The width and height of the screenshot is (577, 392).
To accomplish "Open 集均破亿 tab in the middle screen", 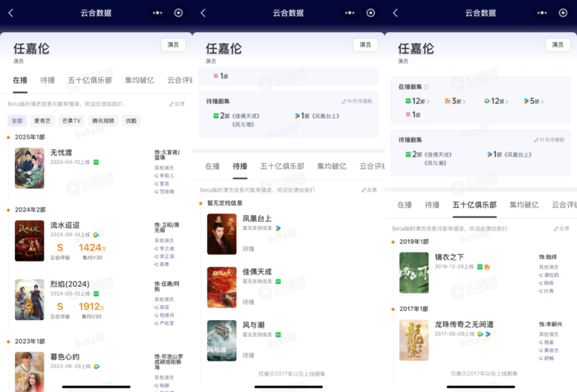I will (332, 166).
